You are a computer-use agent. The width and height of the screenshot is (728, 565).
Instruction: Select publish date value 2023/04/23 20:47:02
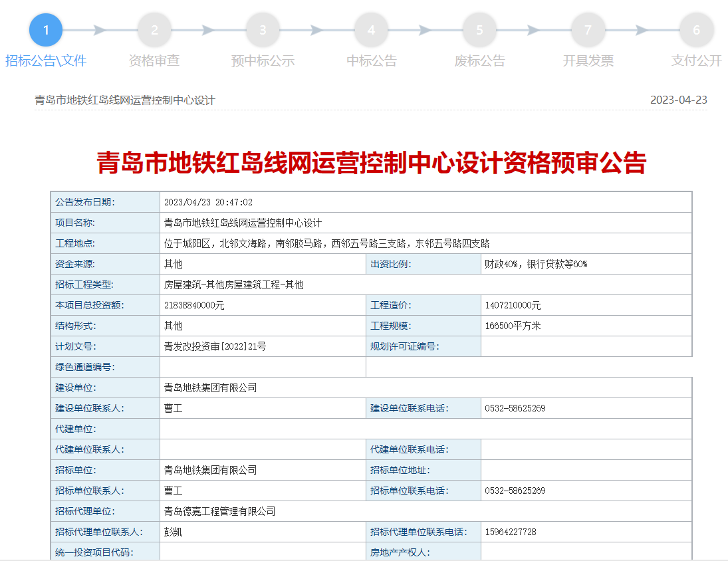[208, 203]
